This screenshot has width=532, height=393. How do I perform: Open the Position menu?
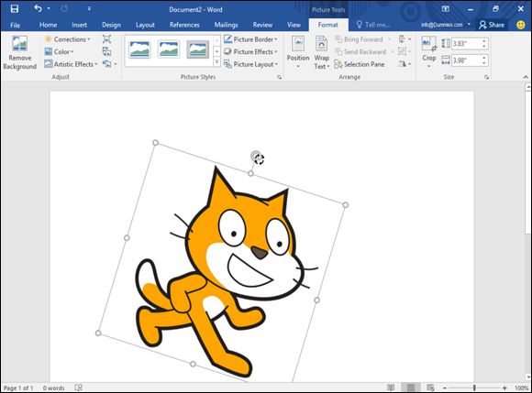point(298,52)
